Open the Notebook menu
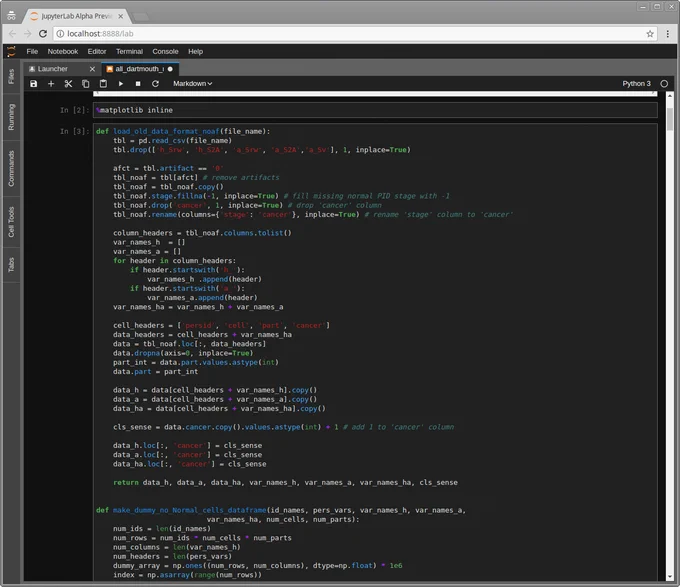This screenshot has width=680, height=587. click(63, 51)
